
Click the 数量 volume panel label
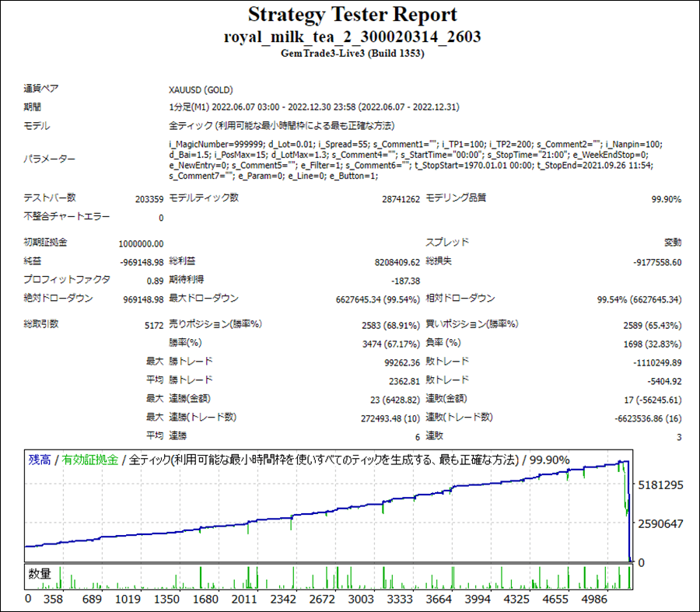coord(40,574)
